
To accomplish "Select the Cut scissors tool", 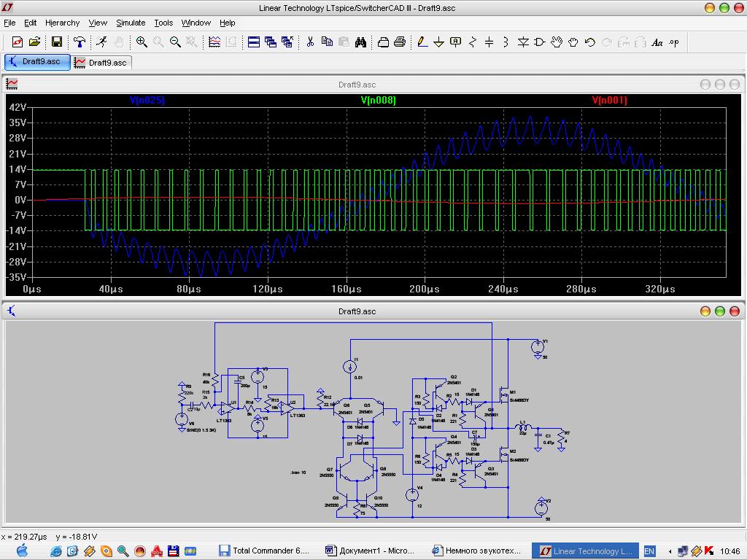I will point(310,42).
